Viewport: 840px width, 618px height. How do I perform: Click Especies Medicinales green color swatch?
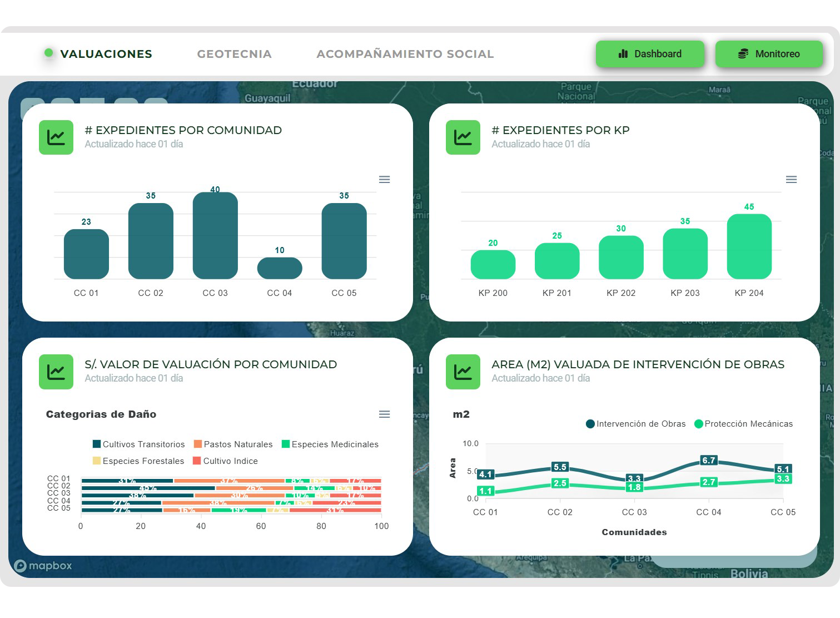click(x=286, y=444)
